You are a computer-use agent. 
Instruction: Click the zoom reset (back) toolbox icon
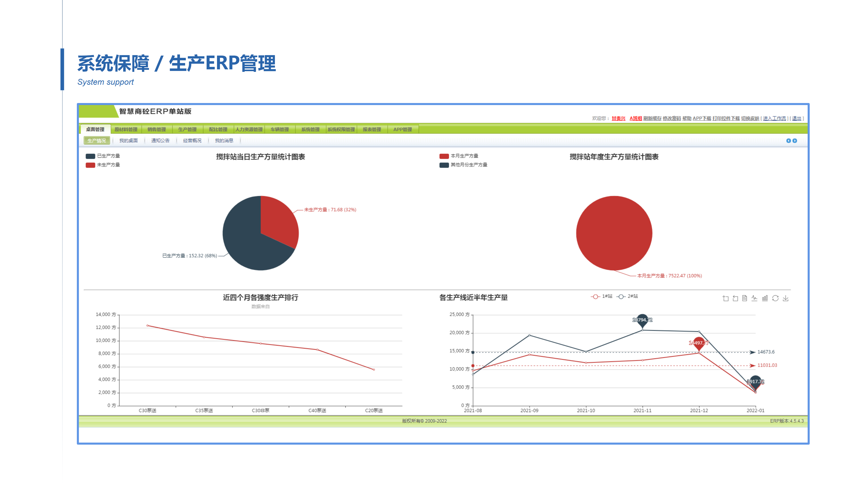pos(735,298)
